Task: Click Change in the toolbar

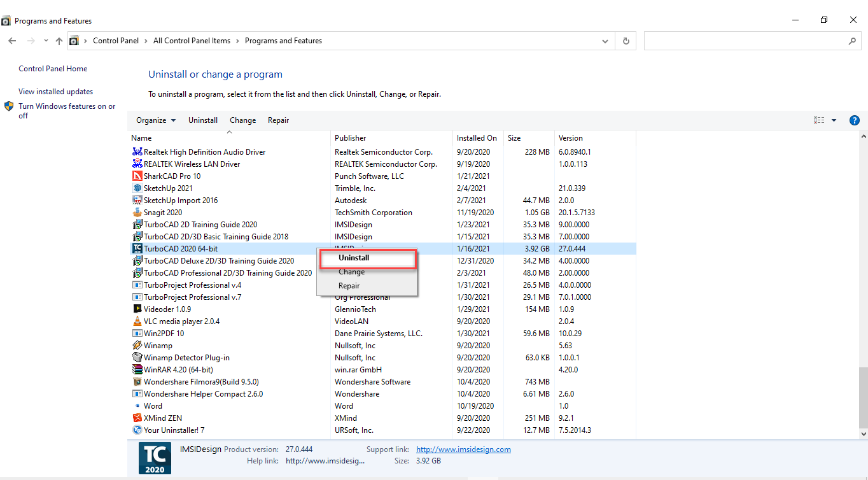Action: tap(243, 120)
